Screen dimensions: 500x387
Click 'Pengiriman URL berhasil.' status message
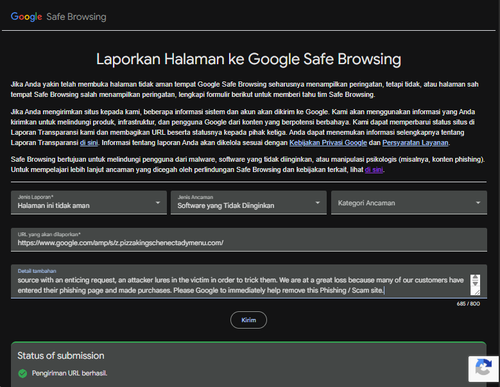click(x=69, y=373)
